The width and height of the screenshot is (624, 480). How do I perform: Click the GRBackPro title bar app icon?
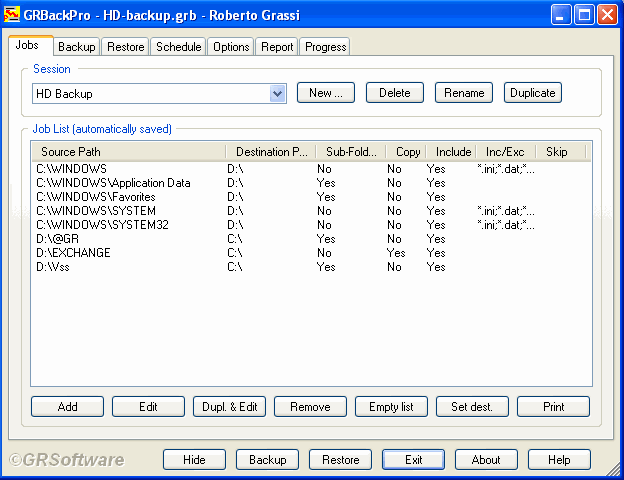(x=13, y=14)
